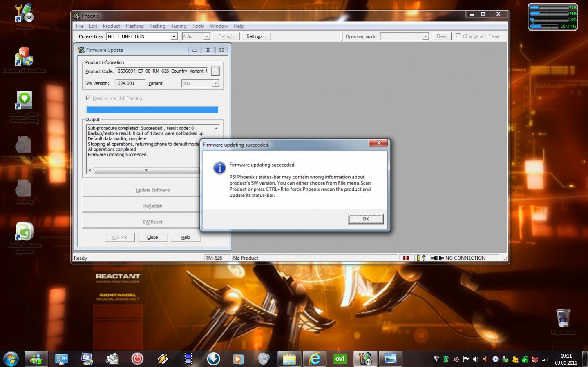Click the SW version field 024.001

point(130,83)
